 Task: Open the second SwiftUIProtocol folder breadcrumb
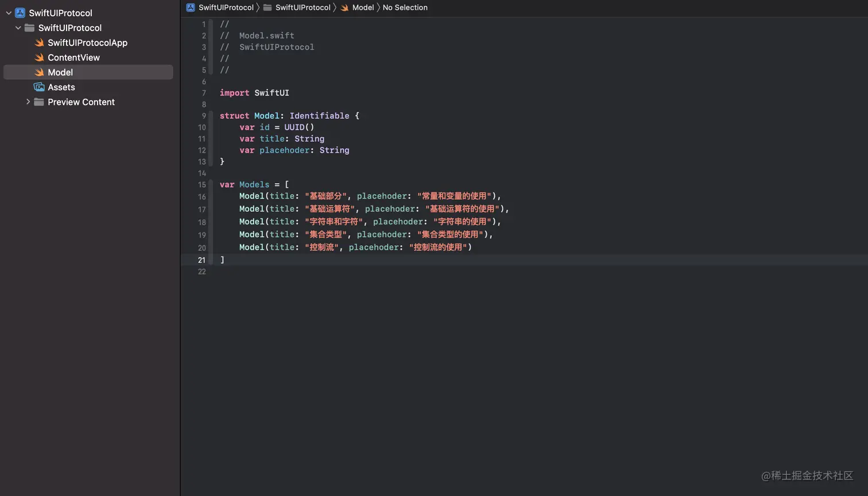coord(303,7)
